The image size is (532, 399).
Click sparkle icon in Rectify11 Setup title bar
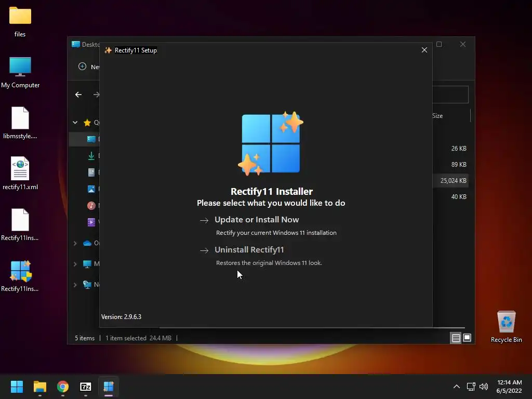click(x=108, y=50)
